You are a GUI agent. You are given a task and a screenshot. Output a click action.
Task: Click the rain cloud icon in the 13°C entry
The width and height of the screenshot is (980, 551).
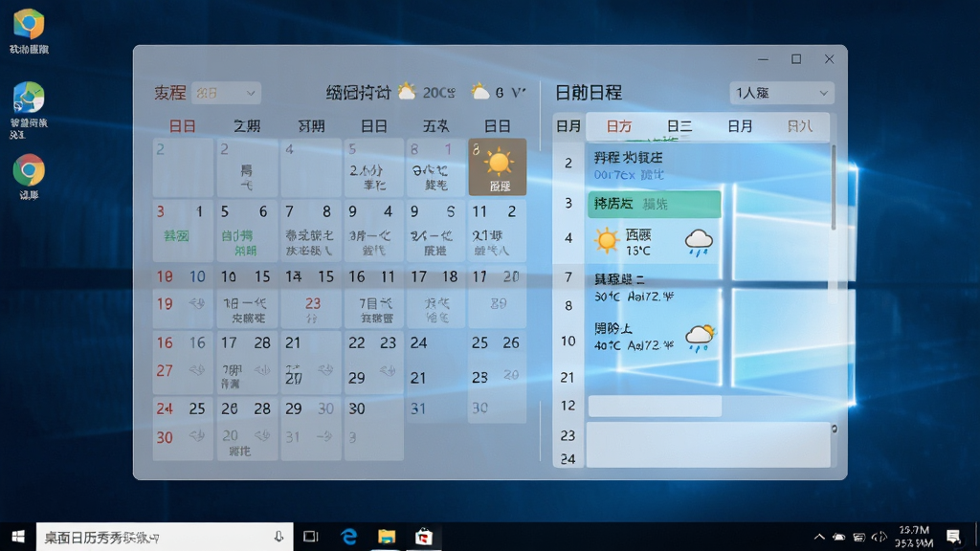point(699,242)
